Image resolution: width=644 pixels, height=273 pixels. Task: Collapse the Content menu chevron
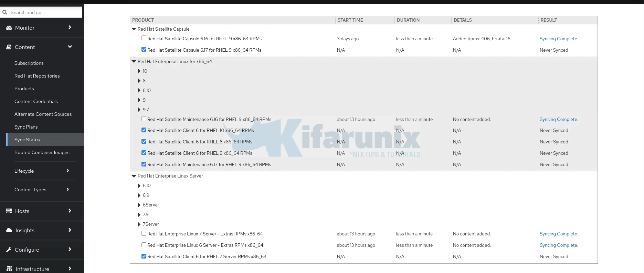(70, 47)
